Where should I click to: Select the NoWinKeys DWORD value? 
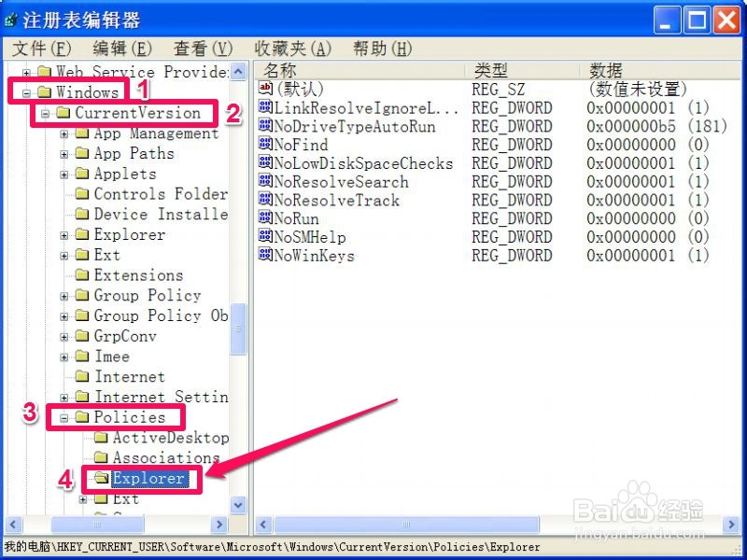[x=313, y=256]
